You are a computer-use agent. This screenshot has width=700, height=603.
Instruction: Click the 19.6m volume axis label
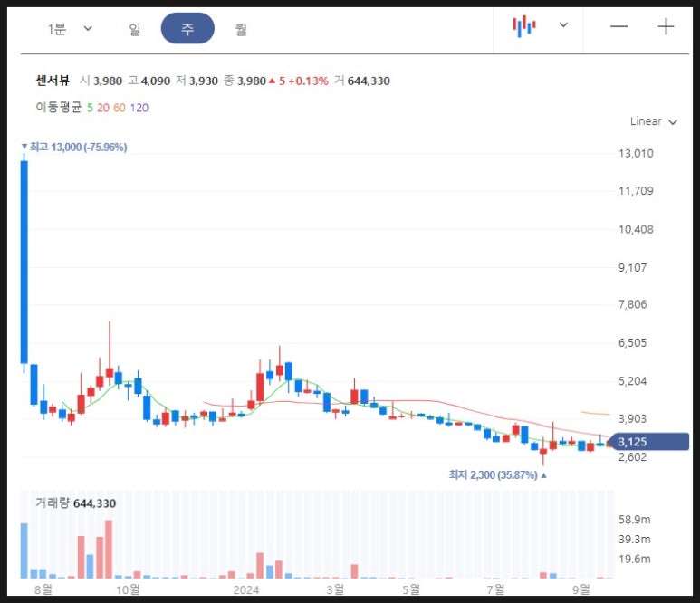click(635, 559)
